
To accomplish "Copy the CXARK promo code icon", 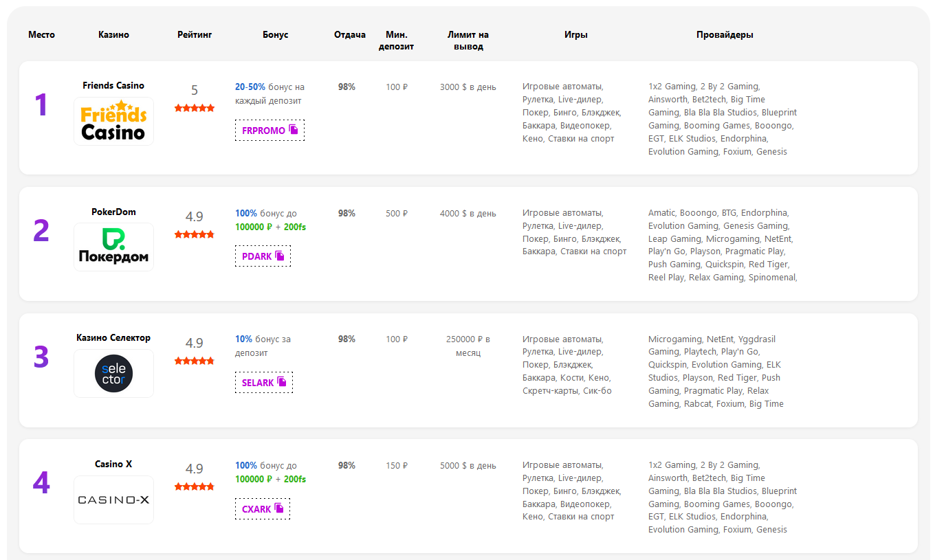I will click(x=279, y=508).
